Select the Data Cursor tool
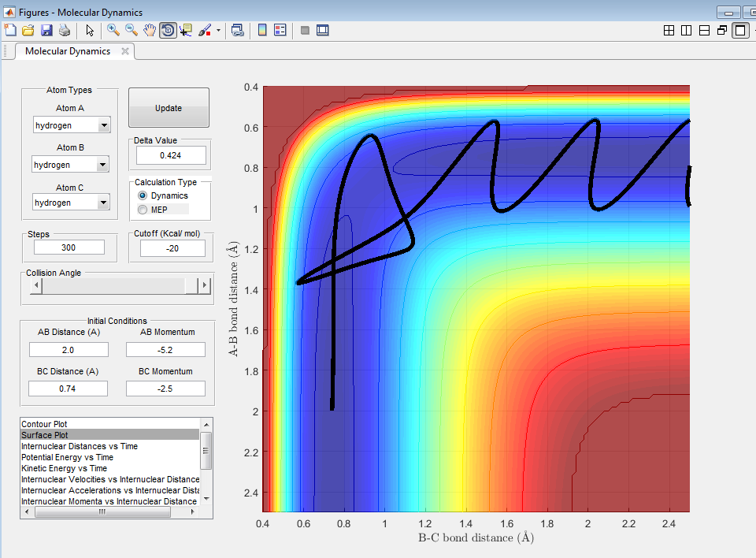The height and width of the screenshot is (558, 756). pos(186,31)
